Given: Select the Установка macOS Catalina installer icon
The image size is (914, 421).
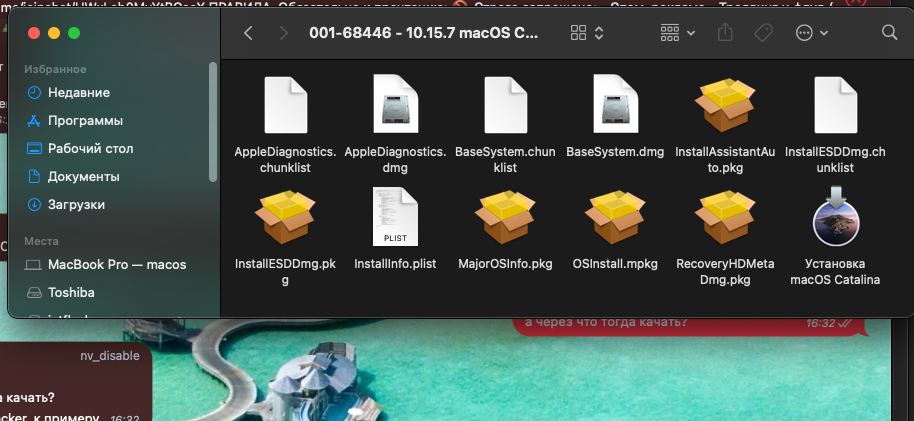Looking at the screenshot, I should point(836,216).
